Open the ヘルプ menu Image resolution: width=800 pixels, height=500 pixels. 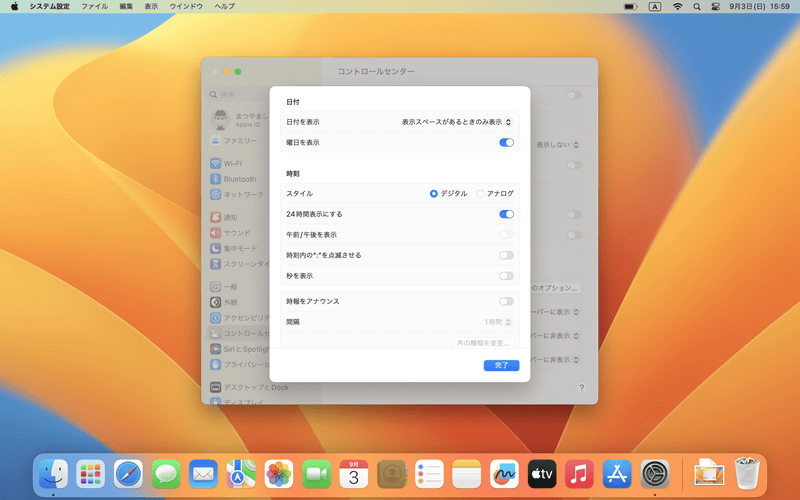224,7
